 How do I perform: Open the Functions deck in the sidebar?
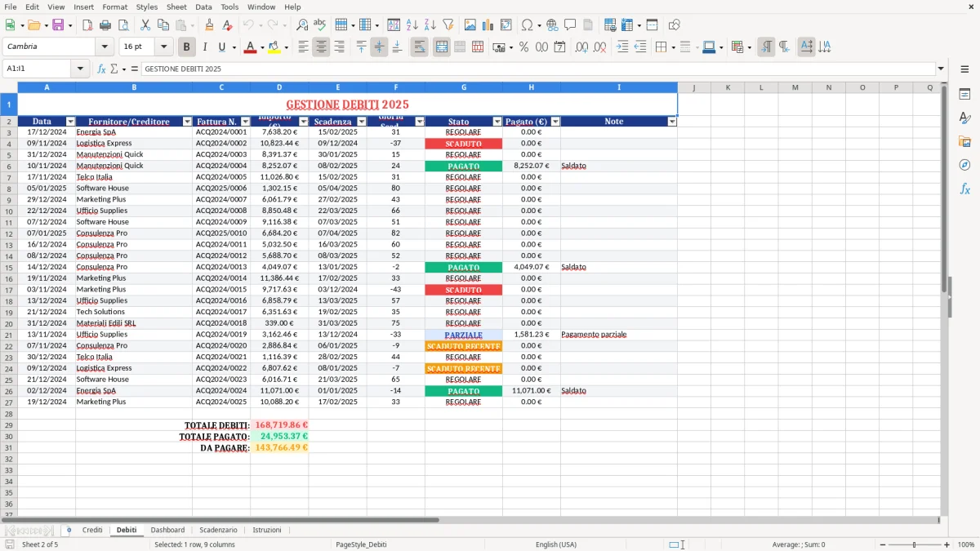tap(965, 189)
